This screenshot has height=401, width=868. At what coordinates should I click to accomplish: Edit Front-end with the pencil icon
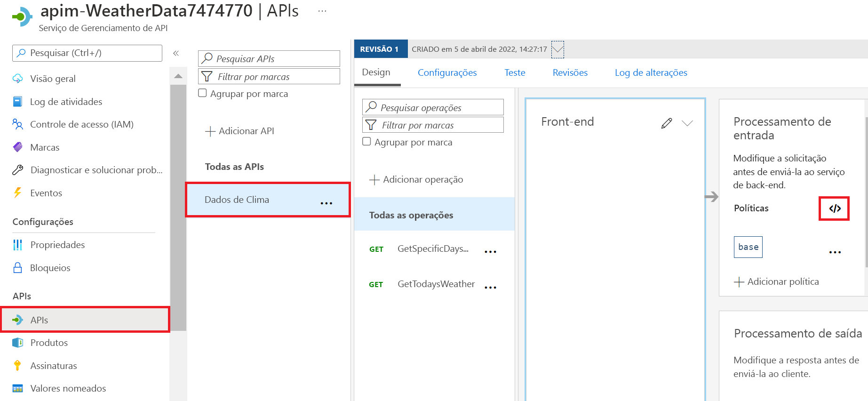(x=666, y=123)
